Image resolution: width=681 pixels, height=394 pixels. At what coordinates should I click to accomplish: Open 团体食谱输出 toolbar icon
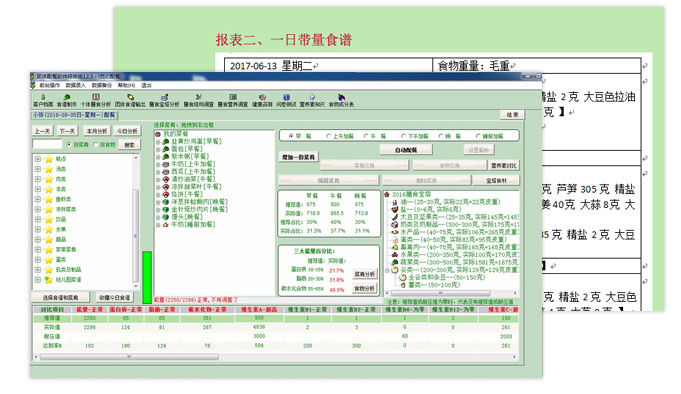point(130,100)
